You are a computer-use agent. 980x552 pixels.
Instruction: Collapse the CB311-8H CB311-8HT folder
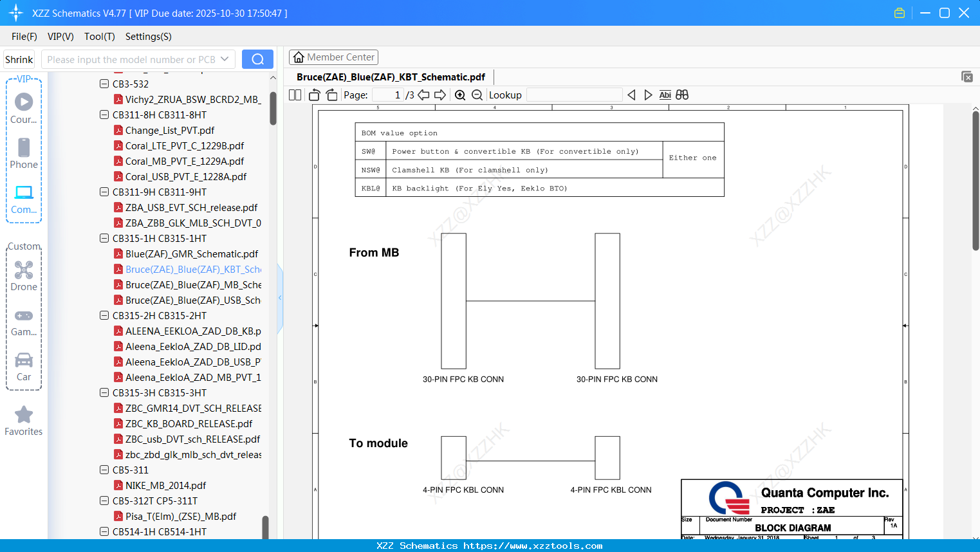click(x=104, y=115)
